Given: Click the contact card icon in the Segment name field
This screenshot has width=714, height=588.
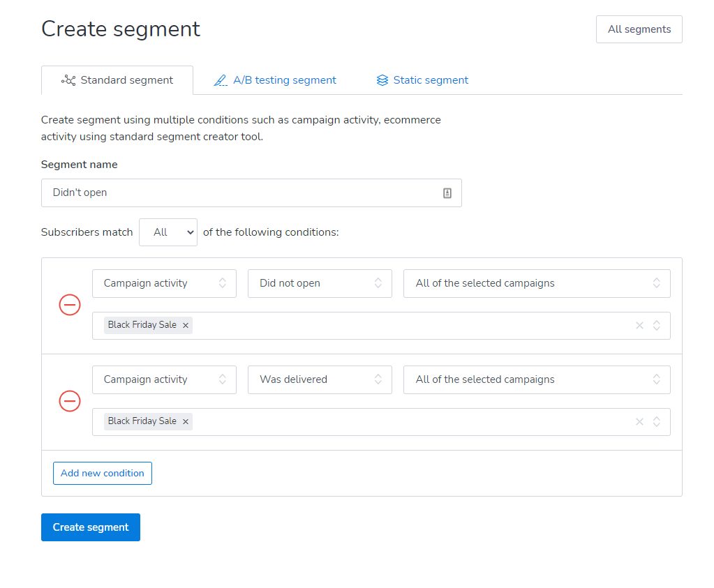Looking at the screenshot, I should tap(447, 193).
